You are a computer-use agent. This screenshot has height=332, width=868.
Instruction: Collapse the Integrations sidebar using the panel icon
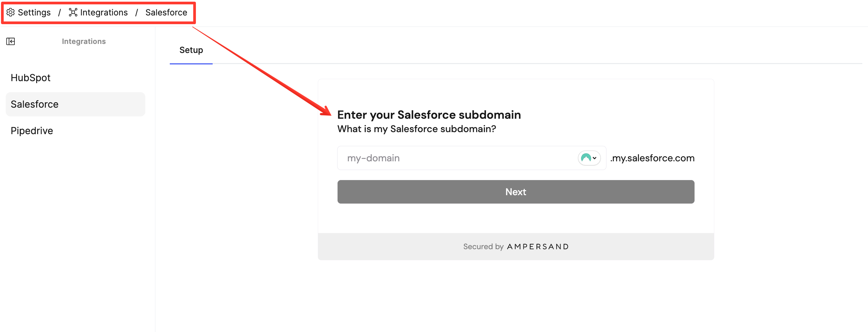click(x=10, y=41)
